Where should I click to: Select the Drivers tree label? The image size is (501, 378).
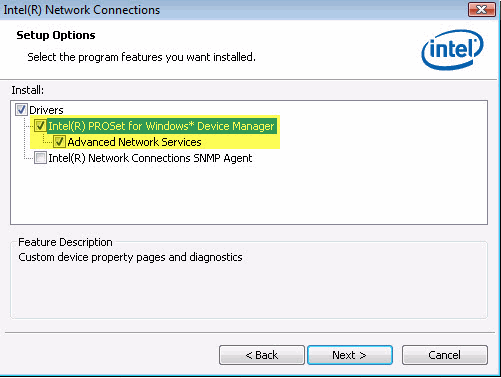[46, 110]
